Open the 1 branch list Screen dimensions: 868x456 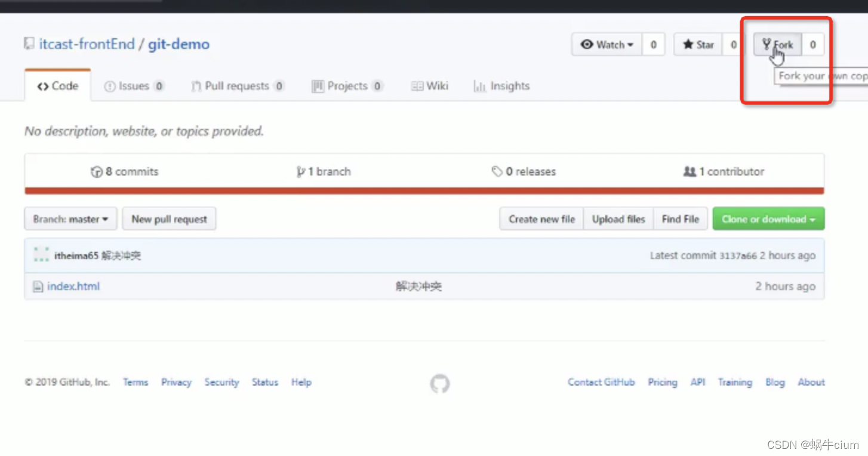(x=323, y=172)
